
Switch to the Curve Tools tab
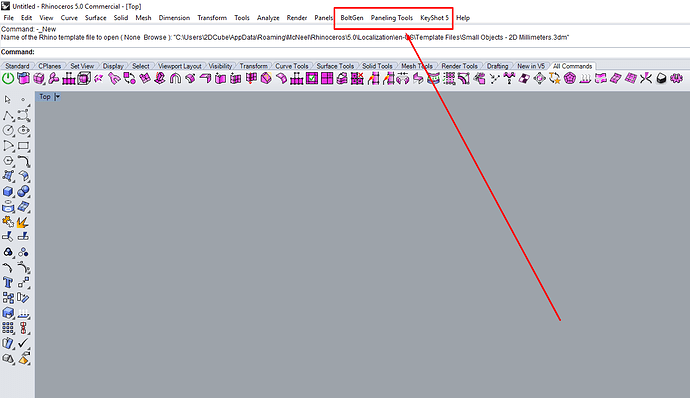tap(291, 66)
